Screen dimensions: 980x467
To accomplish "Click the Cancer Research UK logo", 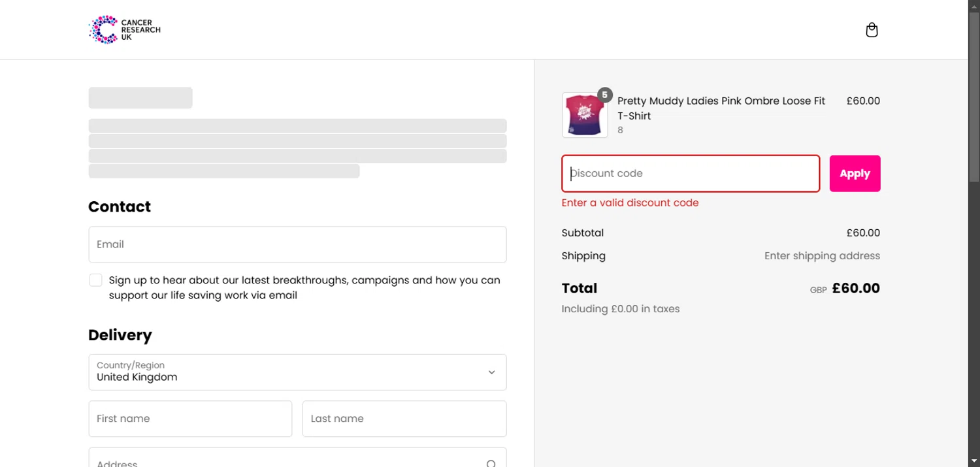I will click(x=124, y=30).
